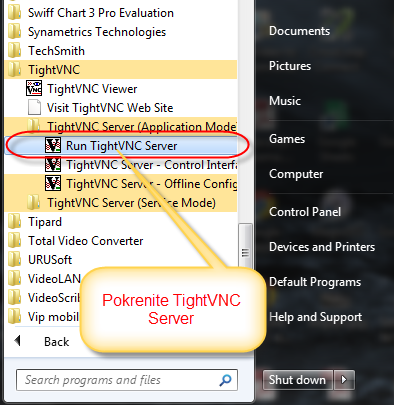Open Control Panel from Start menu
Viewport: 394px width, 405px height.
pyautogui.click(x=305, y=212)
